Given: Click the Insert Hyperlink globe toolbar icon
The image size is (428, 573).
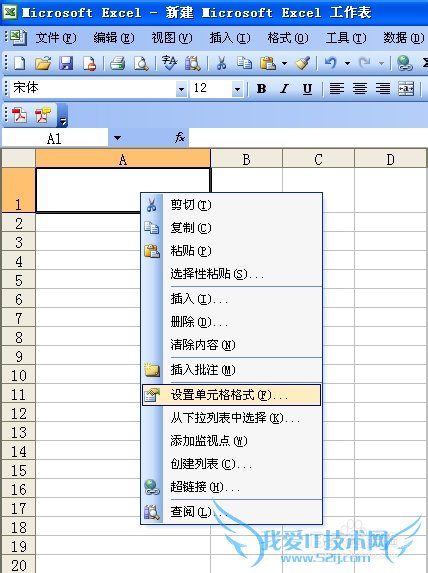Looking at the screenshot, I should point(405,63).
